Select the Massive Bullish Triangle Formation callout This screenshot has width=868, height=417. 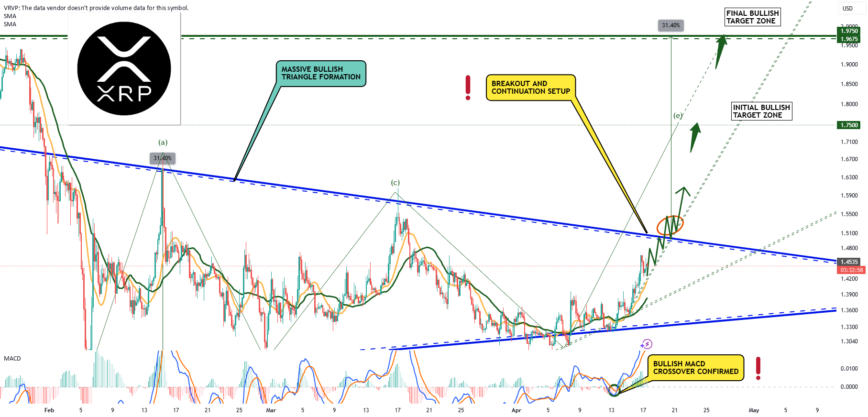click(x=321, y=73)
